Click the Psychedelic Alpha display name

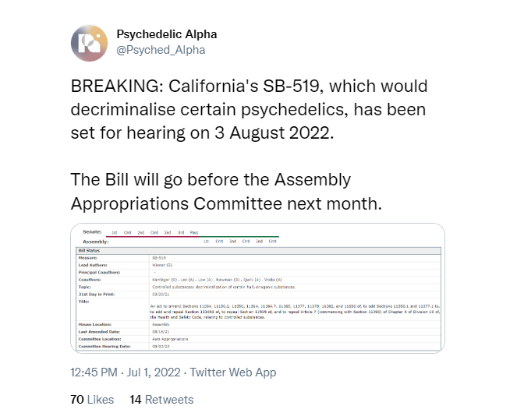coord(167,34)
